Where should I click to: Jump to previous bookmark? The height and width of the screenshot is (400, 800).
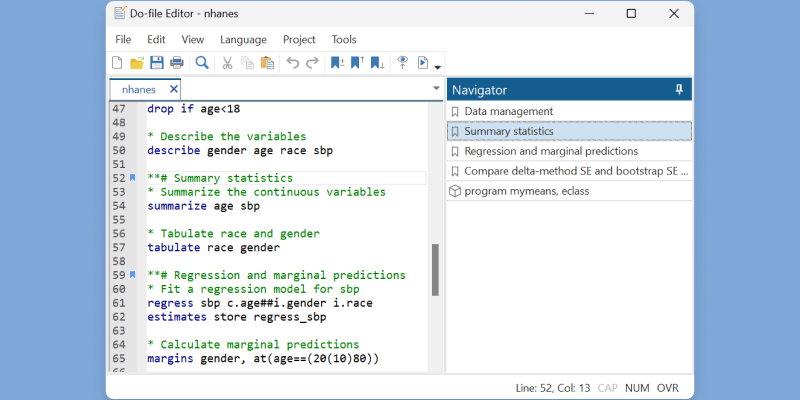click(357, 63)
